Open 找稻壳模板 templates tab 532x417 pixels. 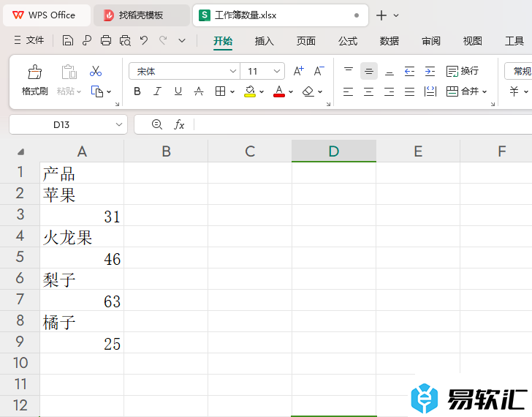pos(142,15)
